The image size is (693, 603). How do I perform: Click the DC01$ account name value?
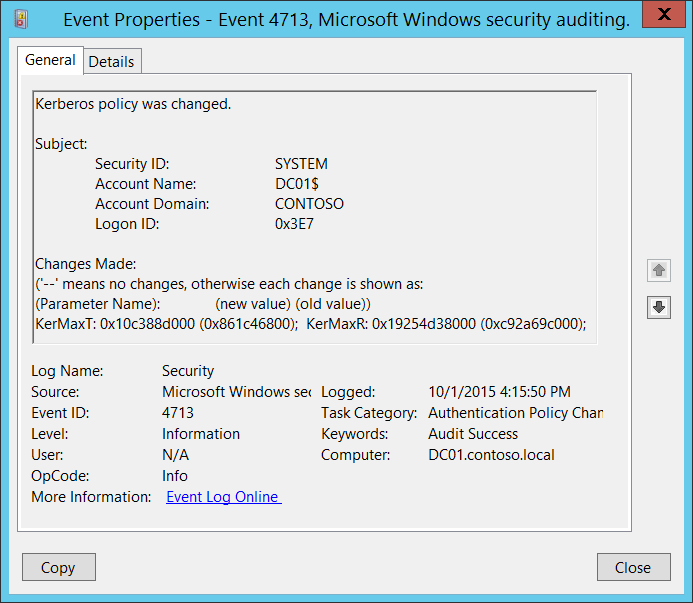pyautogui.click(x=297, y=184)
